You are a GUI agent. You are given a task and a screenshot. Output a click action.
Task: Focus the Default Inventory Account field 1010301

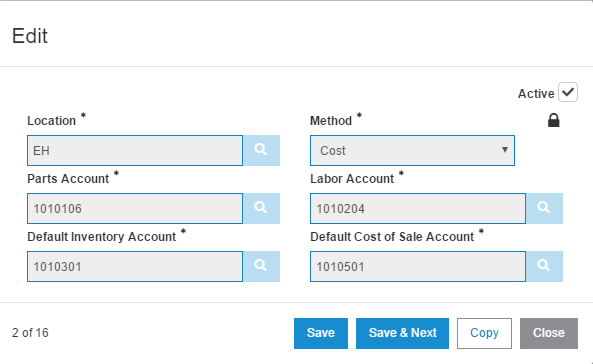click(135, 266)
